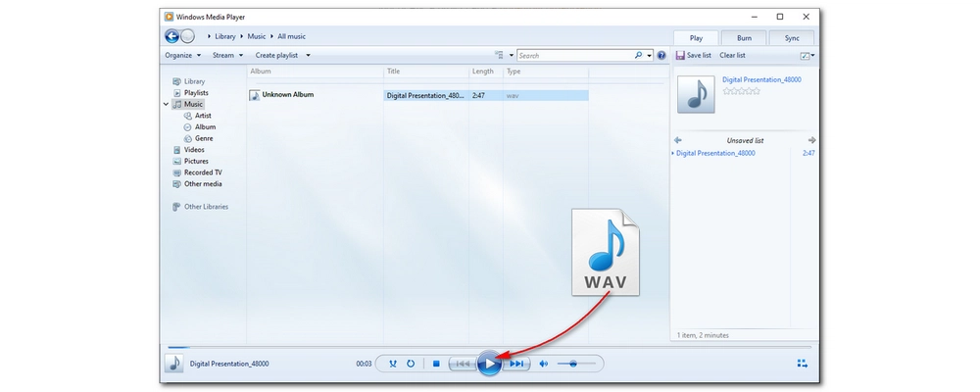
Task: Click Library in the breadcrumb path
Action: 225,37
